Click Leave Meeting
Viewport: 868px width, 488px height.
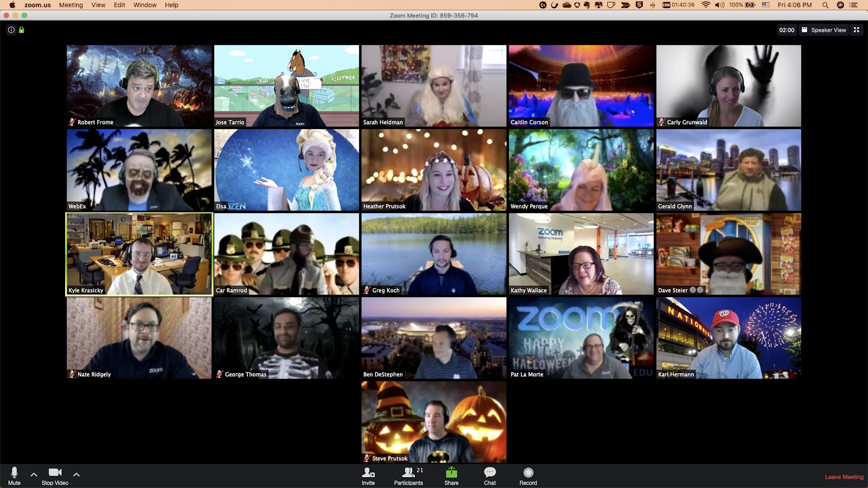click(844, 477)
